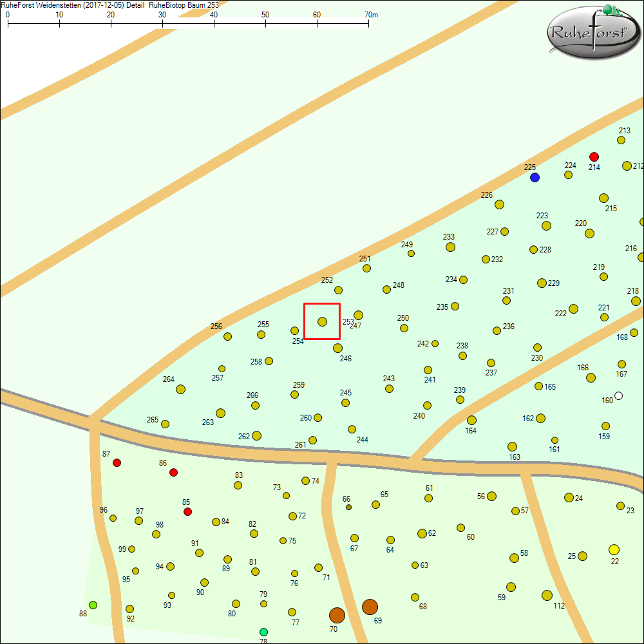Click the green tree marker 78
The height and width of the screenshot is (644, 644).
[263, 632]
